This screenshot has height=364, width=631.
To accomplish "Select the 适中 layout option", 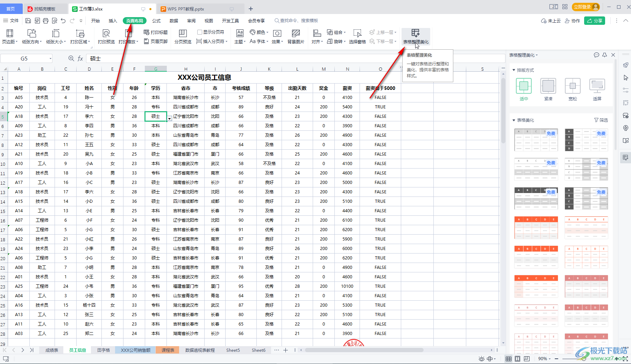I will (524, 90).
